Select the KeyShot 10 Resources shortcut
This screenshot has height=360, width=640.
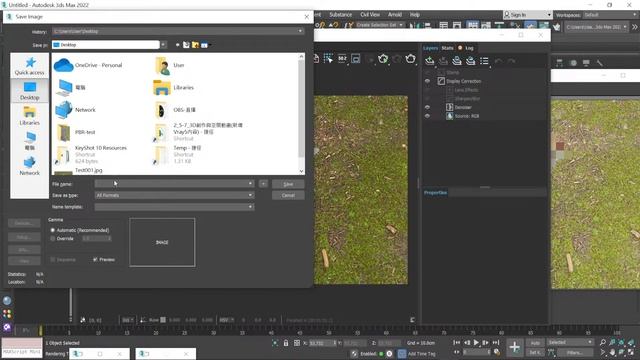coord(91,154)
